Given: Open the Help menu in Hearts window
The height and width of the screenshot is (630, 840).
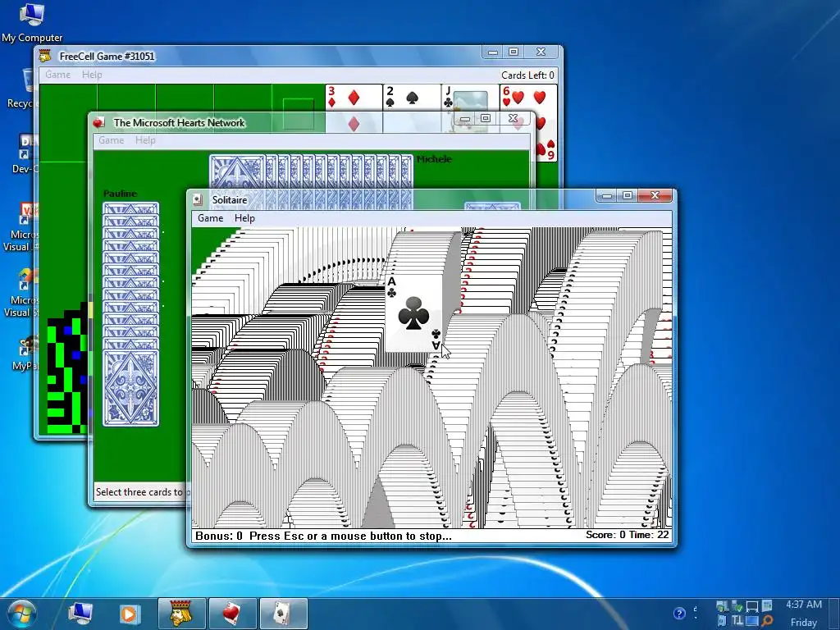Looking at the screenshot, I should point(145,140).
